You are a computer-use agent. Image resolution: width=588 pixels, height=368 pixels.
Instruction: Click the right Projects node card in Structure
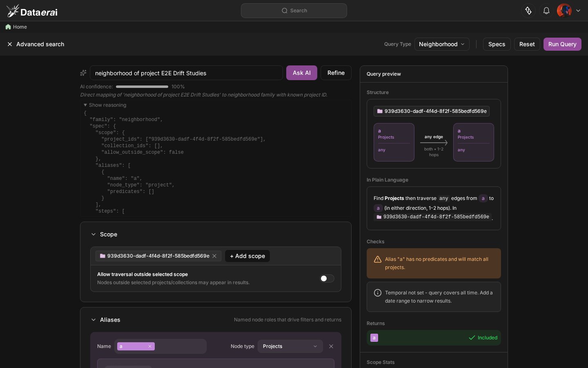click(x=474, y=142)
